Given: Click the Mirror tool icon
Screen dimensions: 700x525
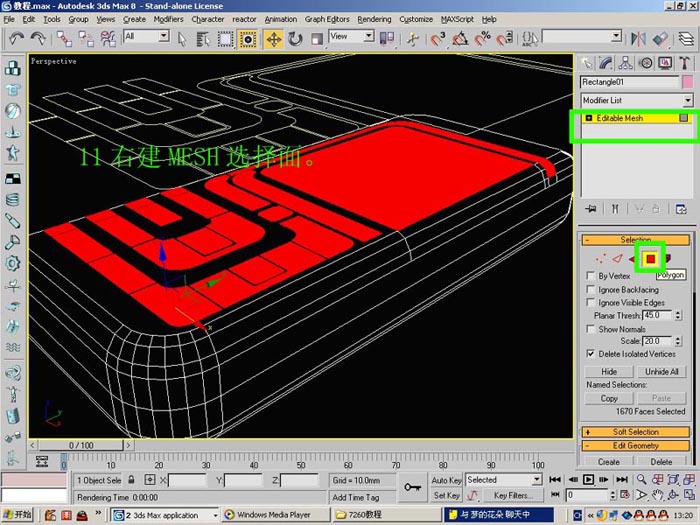Looking at the screenshot, I should coord(638,39).
